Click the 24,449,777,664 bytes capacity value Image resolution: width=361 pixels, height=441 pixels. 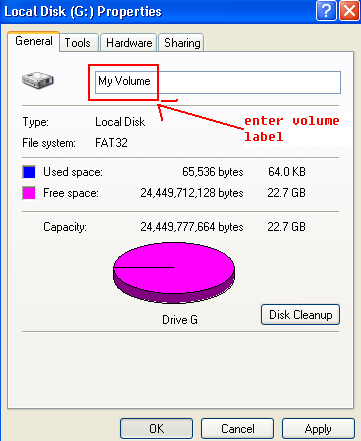(192, 227)
